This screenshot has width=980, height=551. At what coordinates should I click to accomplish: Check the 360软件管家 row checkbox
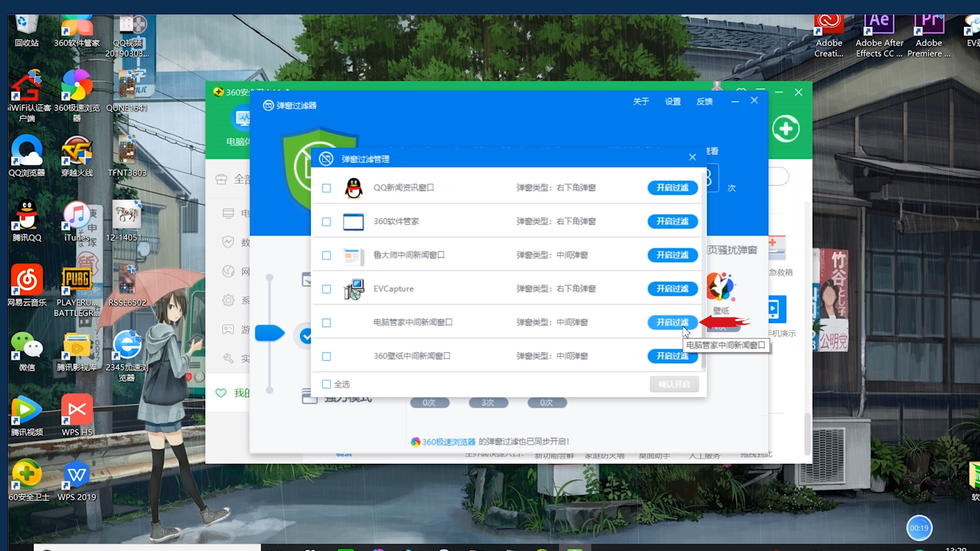click(x=326, y=222)
